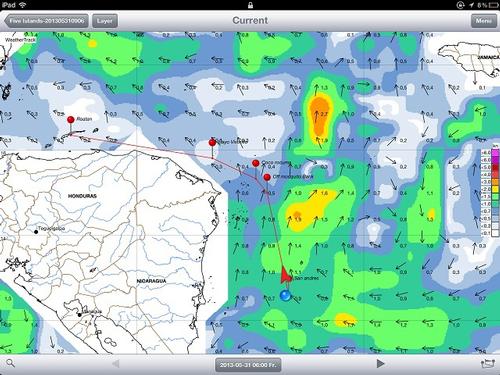Tap the search magnifier icon

point(10,363)
